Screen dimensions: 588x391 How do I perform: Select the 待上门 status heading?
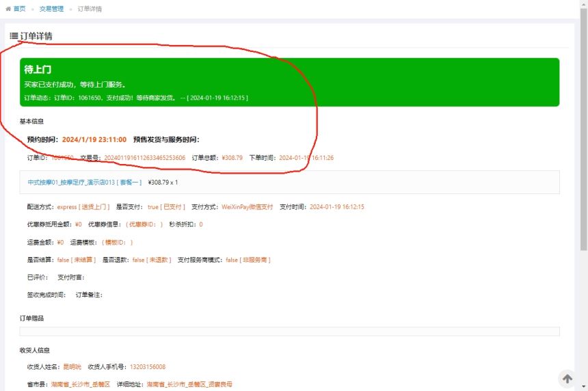pos(38,69)
